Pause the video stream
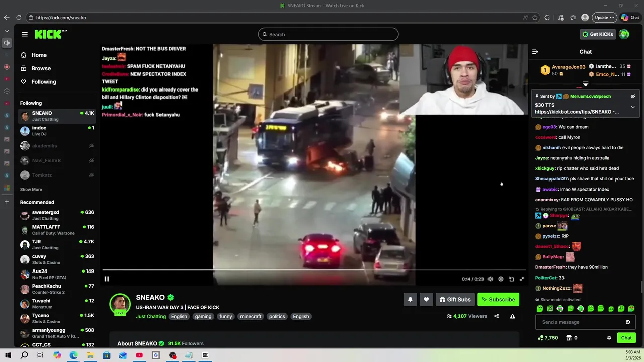 [107, 279]
